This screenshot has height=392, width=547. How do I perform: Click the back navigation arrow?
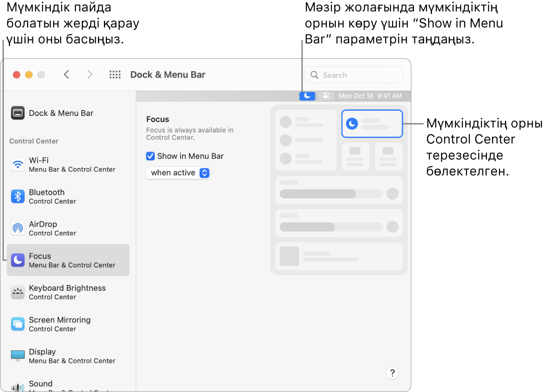tap(67, 74)
